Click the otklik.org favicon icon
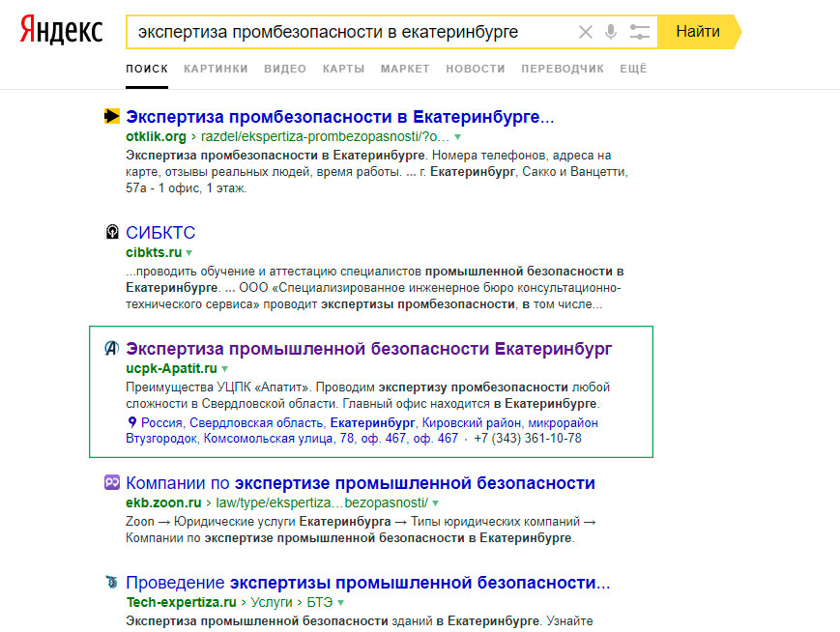This screenshot has height=632, width=840. coord(112,117)
